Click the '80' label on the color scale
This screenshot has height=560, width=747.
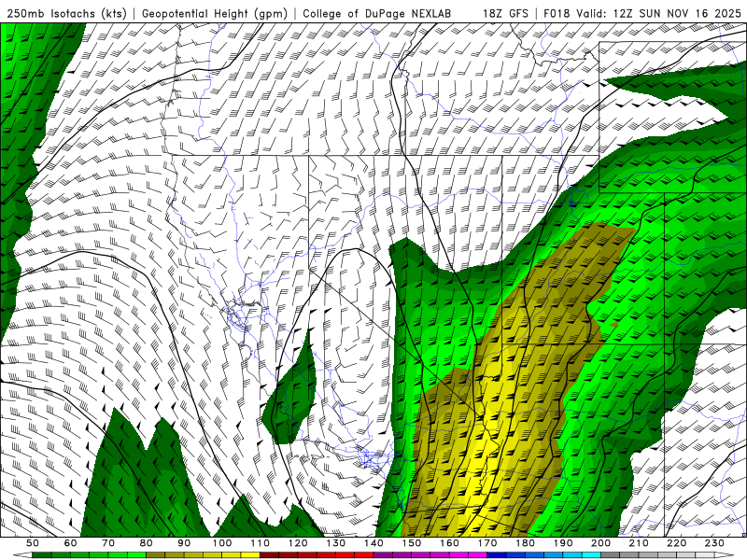[146, 543]
